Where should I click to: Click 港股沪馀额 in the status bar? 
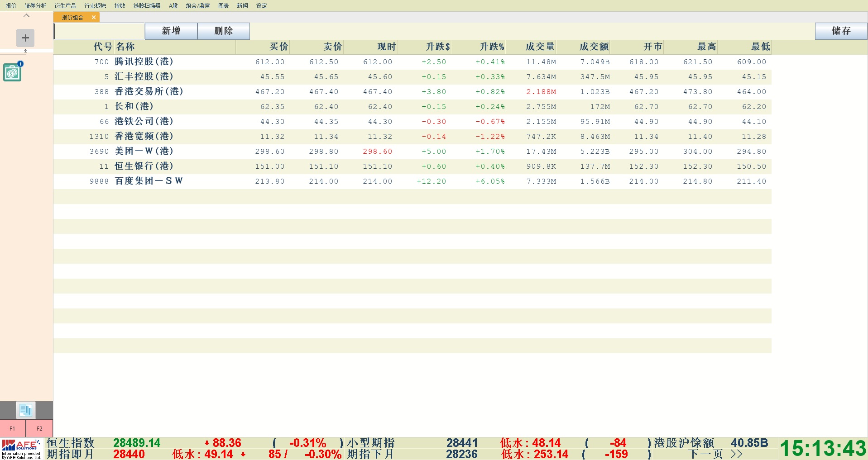[684, 443]
